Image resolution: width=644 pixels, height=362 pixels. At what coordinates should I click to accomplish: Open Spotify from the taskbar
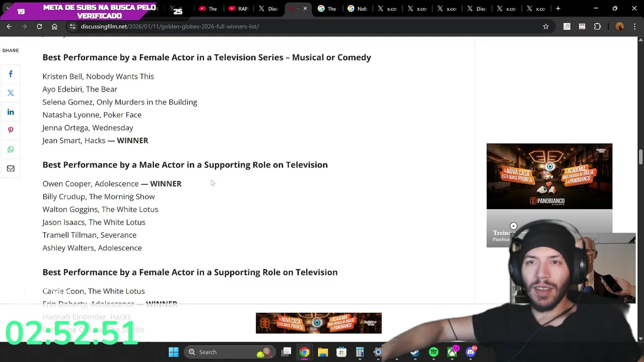(433, 352)
